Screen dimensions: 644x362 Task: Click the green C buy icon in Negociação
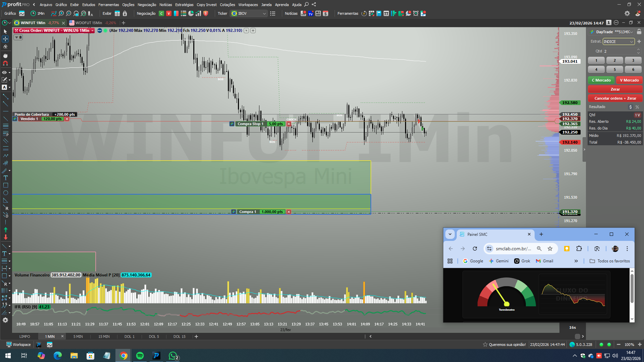point(161,13)
